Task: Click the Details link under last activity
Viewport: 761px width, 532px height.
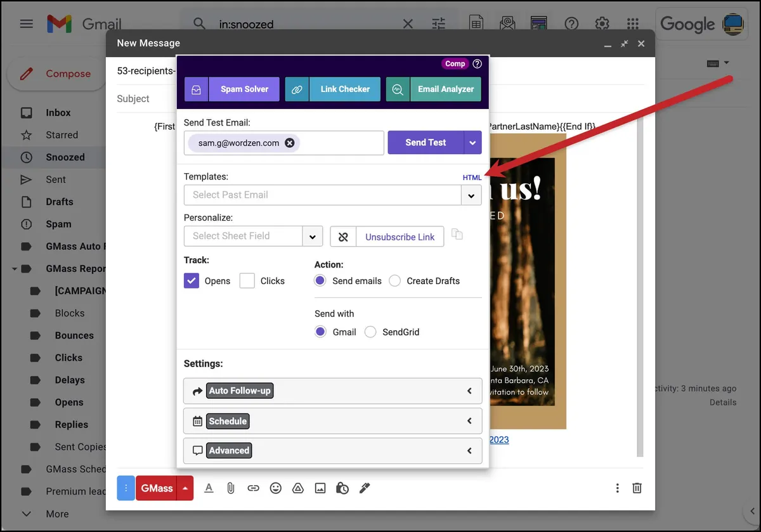Action: [x=723, y=402]
